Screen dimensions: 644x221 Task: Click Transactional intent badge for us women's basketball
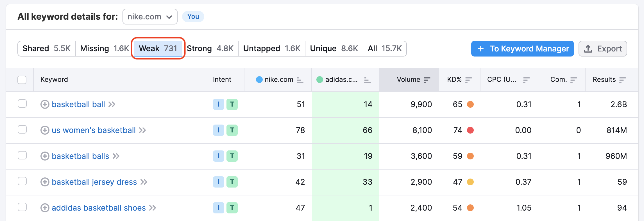click(x=232, y=130)
